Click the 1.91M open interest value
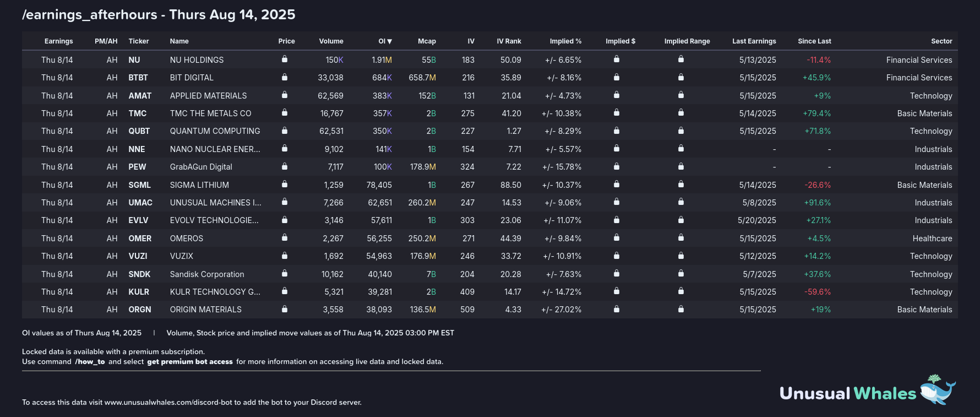This screenshot has width=980, height=417. coord(382,60)
